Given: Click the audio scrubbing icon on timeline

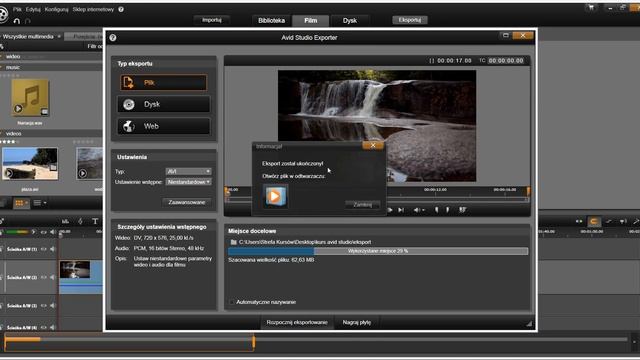Looking at the screenshot, I should 622,221.
